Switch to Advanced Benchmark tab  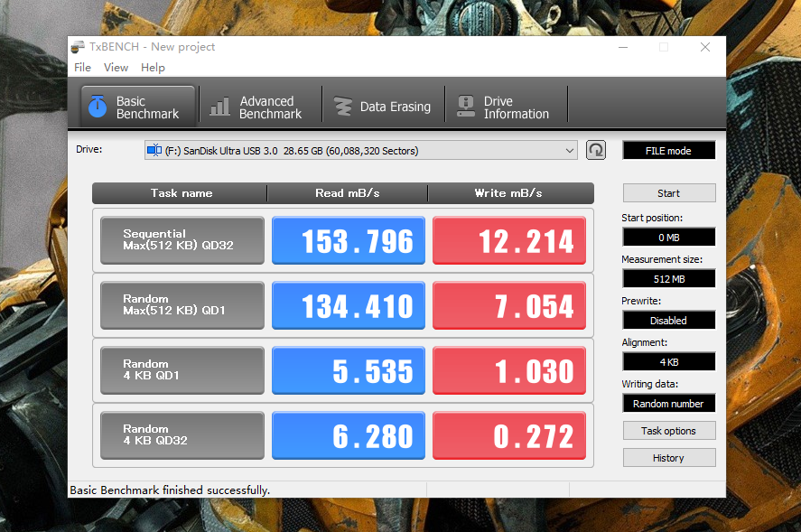point(261,107)
